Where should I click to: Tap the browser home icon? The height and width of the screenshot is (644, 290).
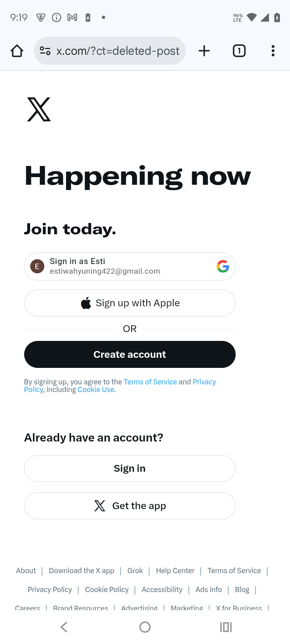[x=17, y=51]
